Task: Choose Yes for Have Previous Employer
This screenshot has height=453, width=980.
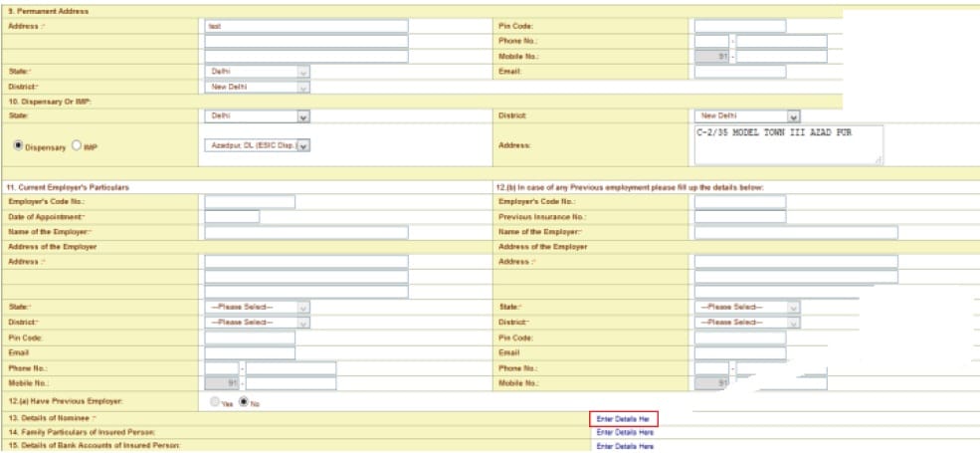Action: click(x=214, y=401)
